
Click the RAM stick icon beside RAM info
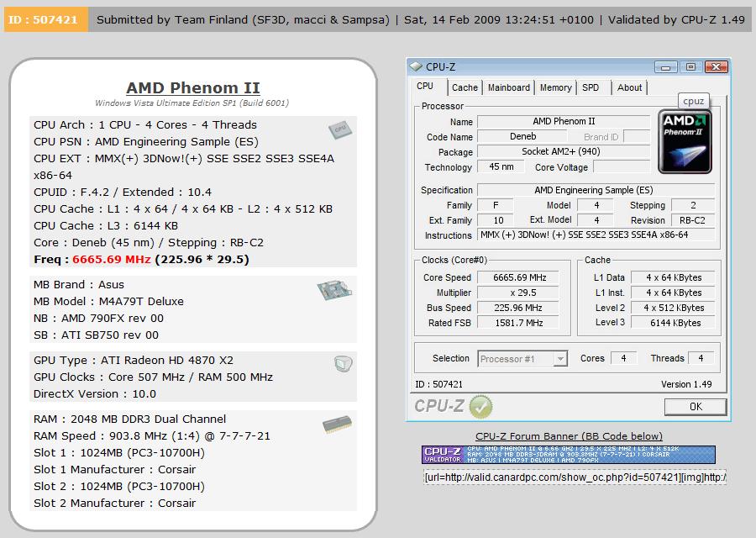click(337, 425)
